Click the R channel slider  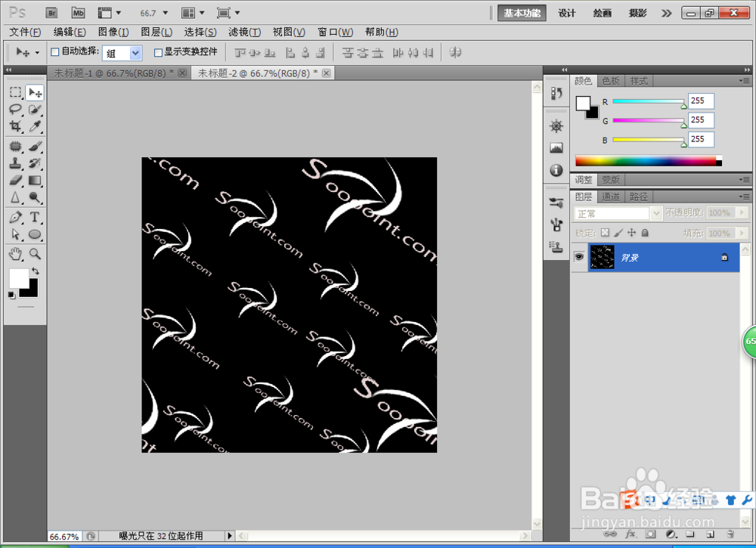pos(649,101)
